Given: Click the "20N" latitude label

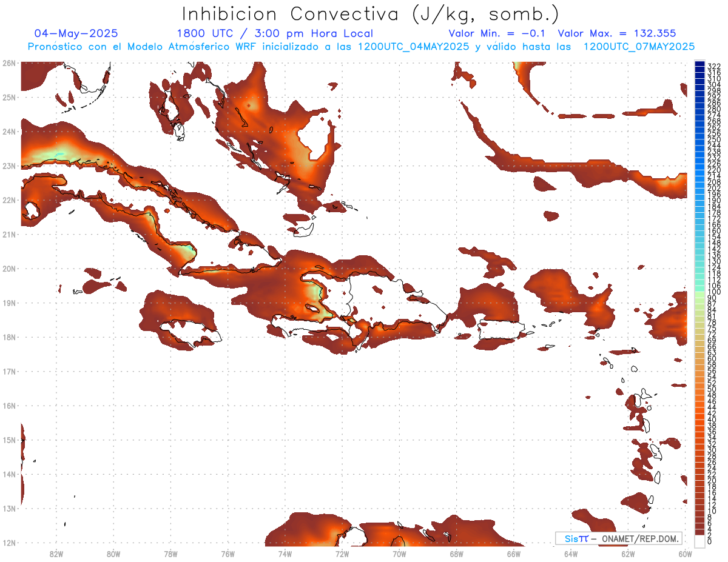Looking at the screenshot, I should tap(9, 269).
